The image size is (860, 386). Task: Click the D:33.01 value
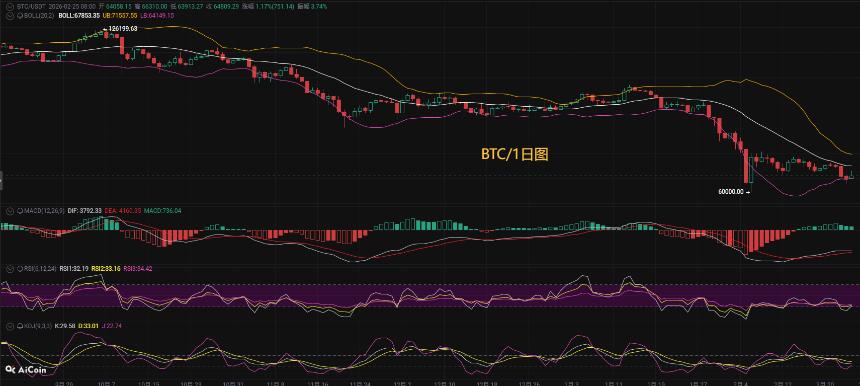[88, 326]
